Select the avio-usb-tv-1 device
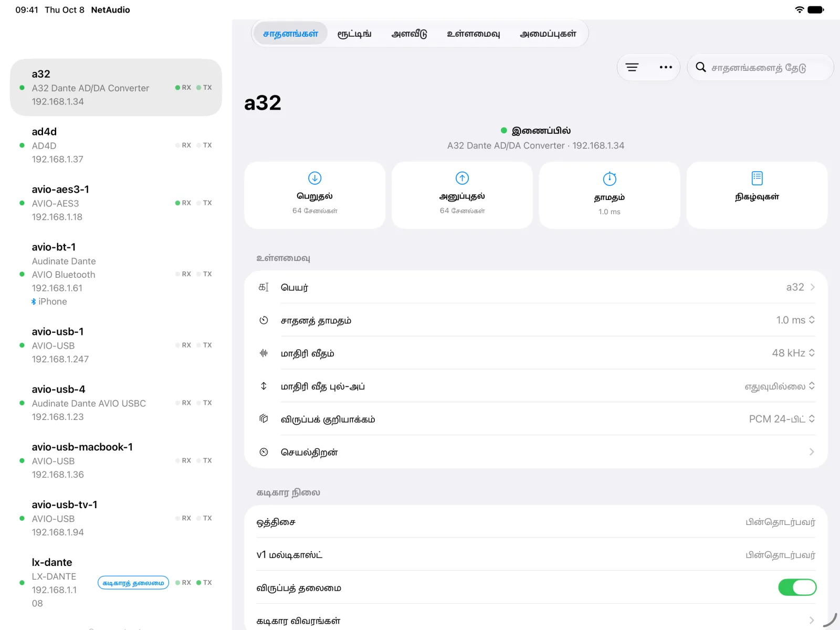 coord(116,518)
